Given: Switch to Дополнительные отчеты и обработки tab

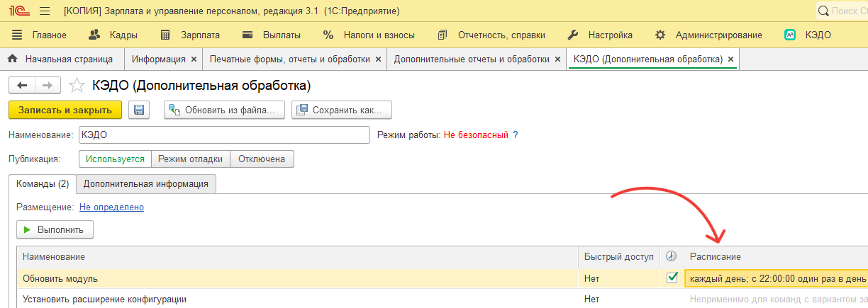Looking at the screenshot, I should 472,59.
